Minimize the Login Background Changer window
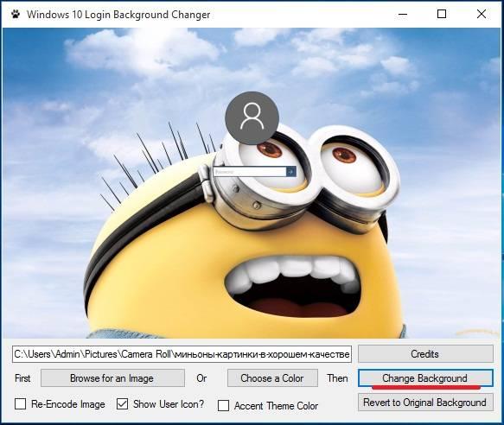 [403, 14]
